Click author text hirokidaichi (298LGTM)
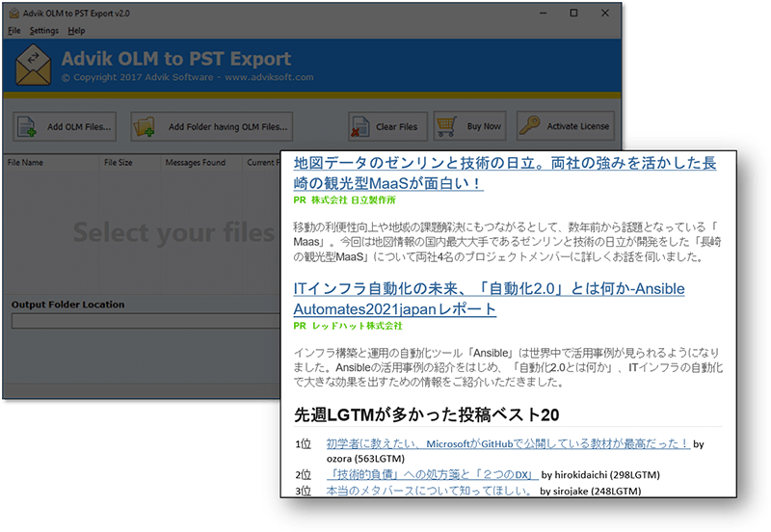 click(x=607, y=474)
